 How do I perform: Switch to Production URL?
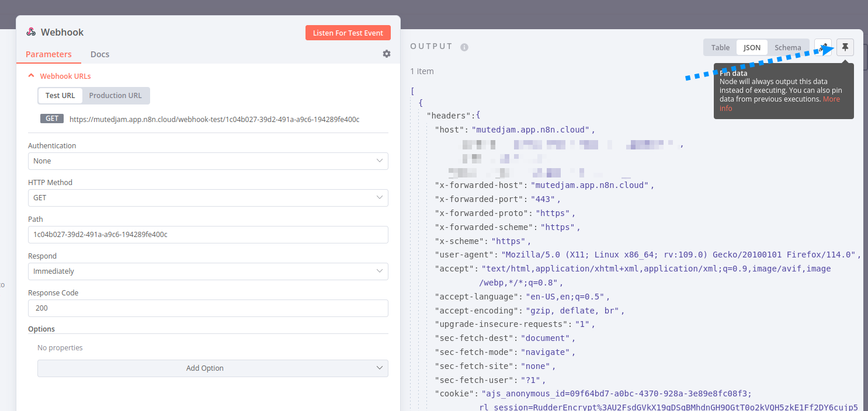115,96
